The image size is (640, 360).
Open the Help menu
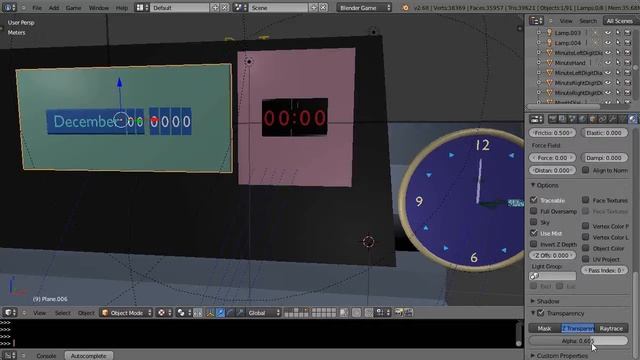coord(122,7)
